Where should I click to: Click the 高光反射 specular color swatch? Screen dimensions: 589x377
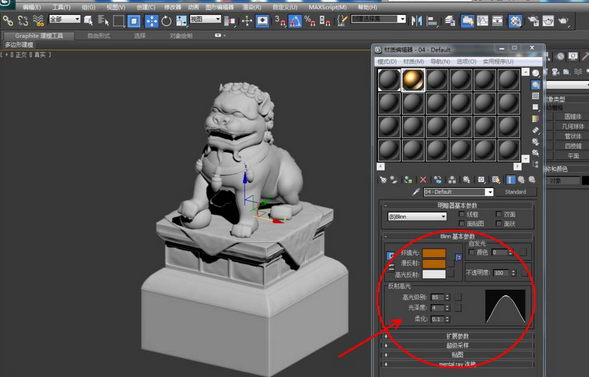(x=434, y=274)
